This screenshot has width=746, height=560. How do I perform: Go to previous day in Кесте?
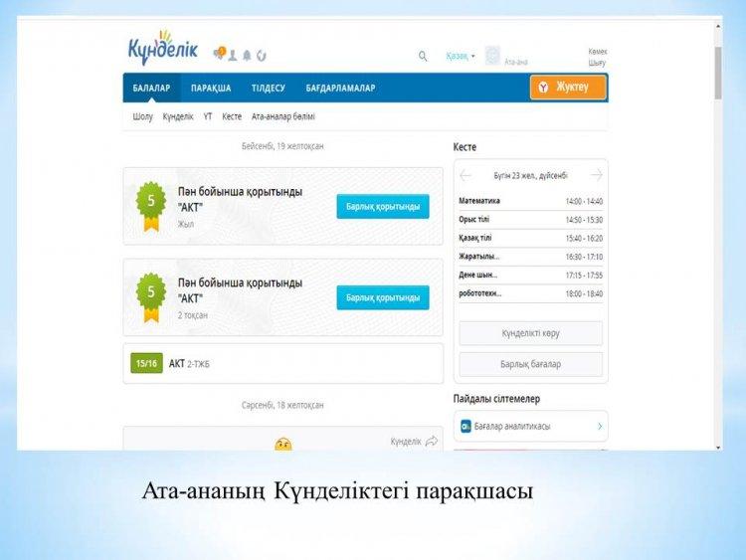[x=466, y=176]
